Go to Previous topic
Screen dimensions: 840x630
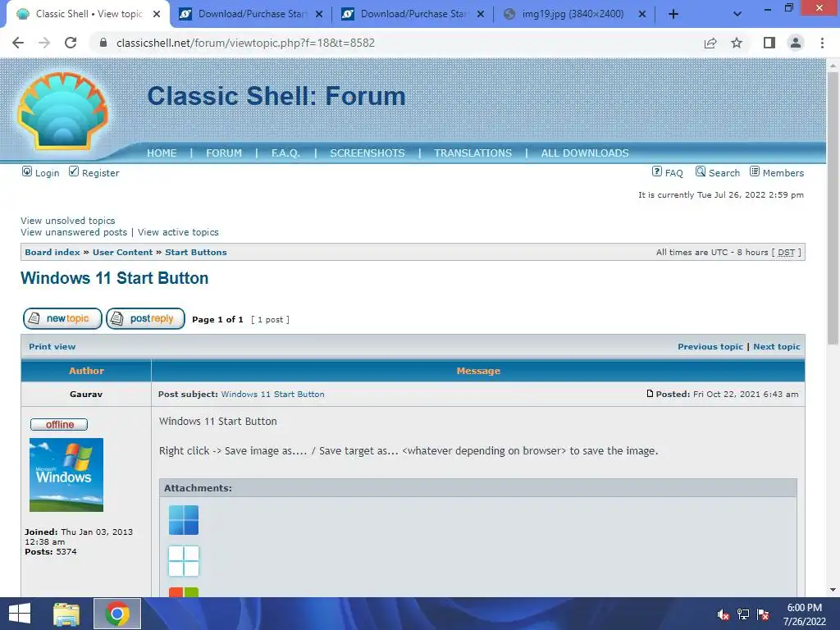[x=710, y=347]
